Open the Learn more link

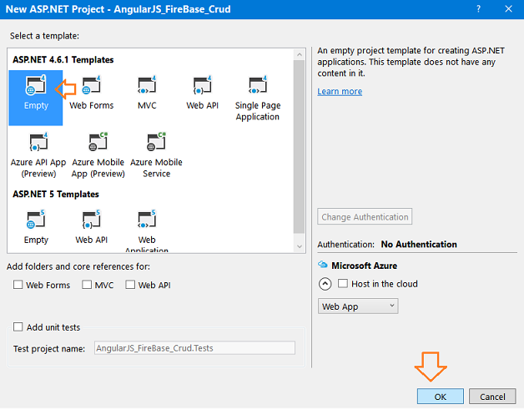(x=340, y=91)
